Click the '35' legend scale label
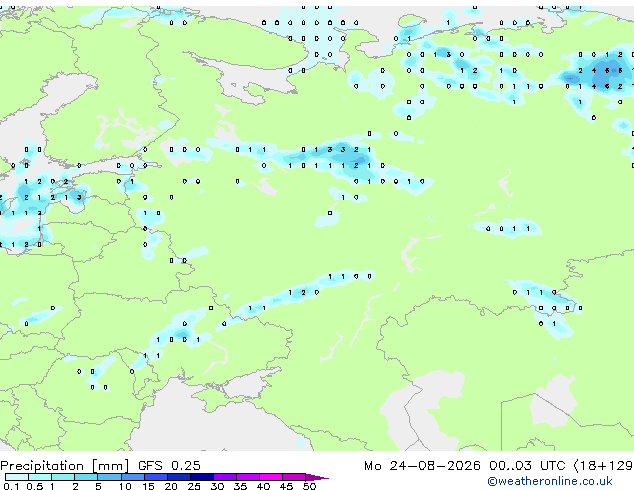This screenshot has height=490, width=634. 240,486
